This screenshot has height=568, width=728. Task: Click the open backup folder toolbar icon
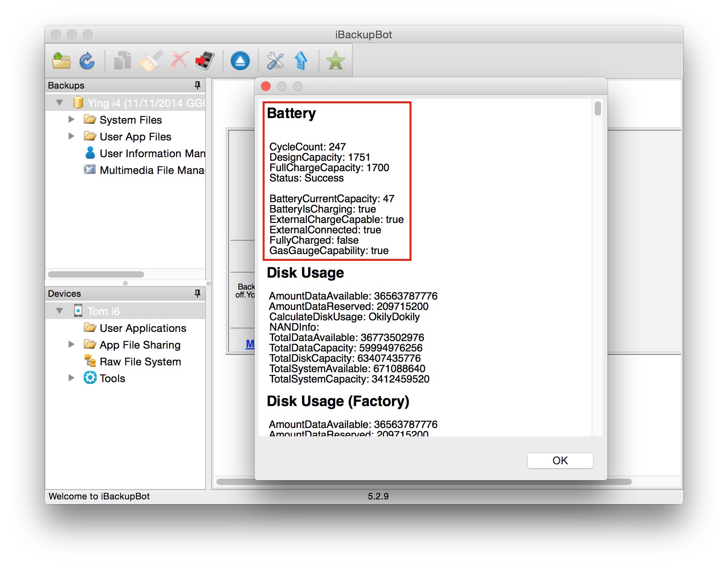[x=61, y=61]
